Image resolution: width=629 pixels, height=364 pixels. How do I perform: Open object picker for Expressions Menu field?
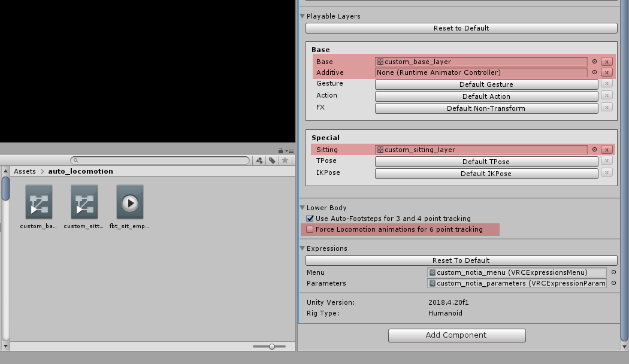coord(613,272)
